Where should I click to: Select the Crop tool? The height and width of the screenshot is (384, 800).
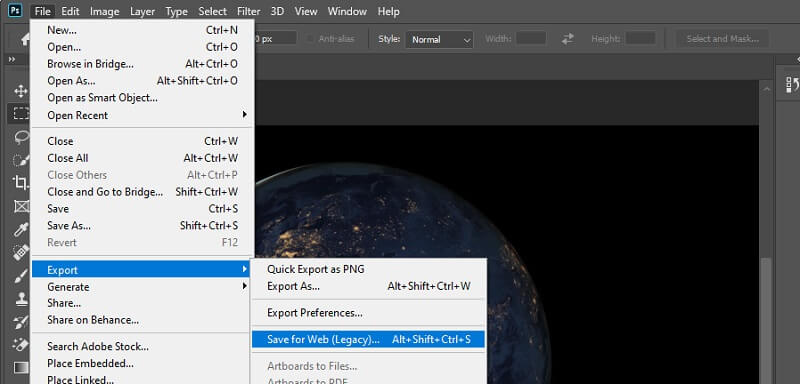coord(21,183)
